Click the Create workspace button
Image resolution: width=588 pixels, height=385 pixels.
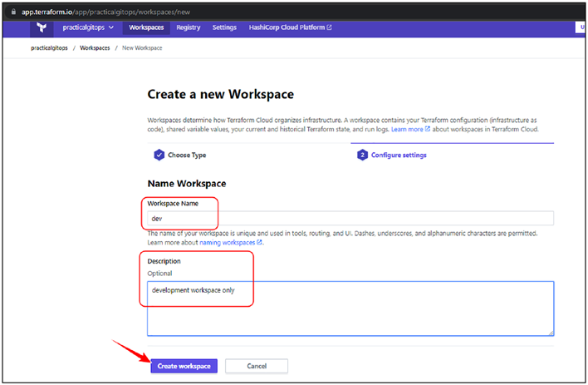(x=184, y=366)
